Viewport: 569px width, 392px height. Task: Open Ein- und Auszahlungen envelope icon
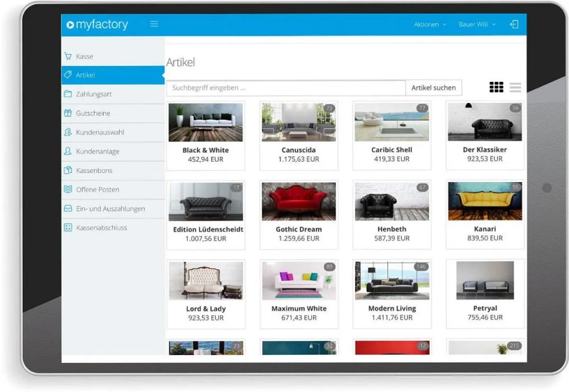68,208
